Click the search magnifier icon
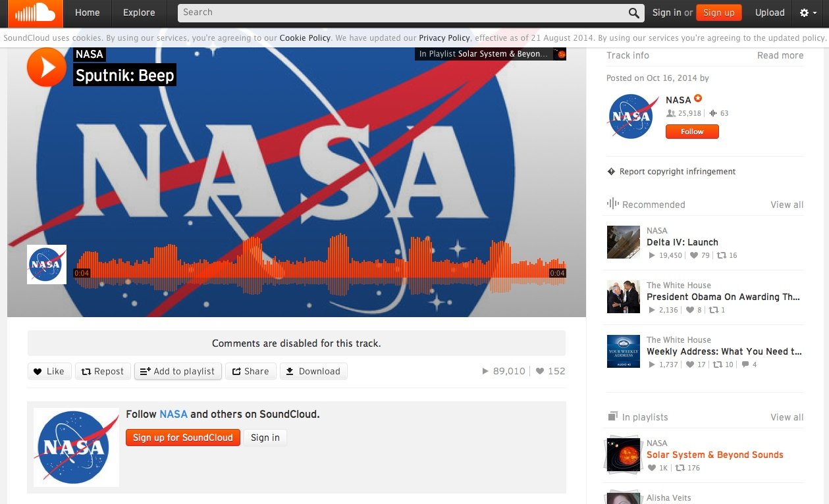 (x=633, y=13)
